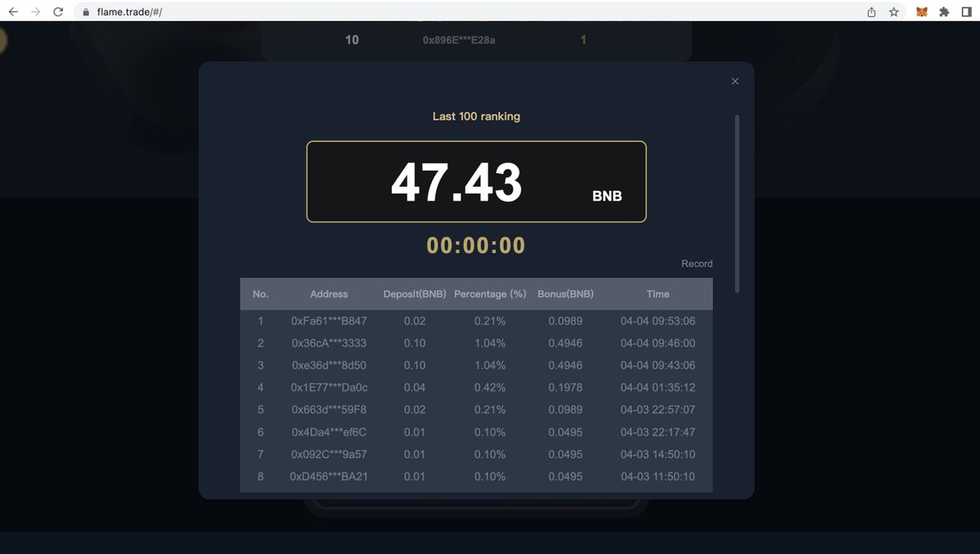Click the share page icon
980x554 pixels.
click(x=871, y=12)
